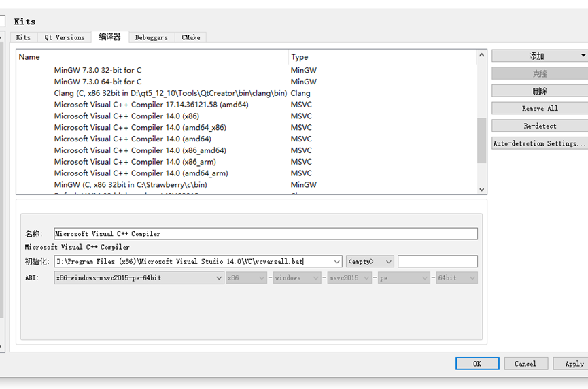Image resolution: width=588 pixels, height=389 pixels.
Task: Open the ABI x86-windows-msvc2015-pe-64bit dropdown
Action: 139,278
